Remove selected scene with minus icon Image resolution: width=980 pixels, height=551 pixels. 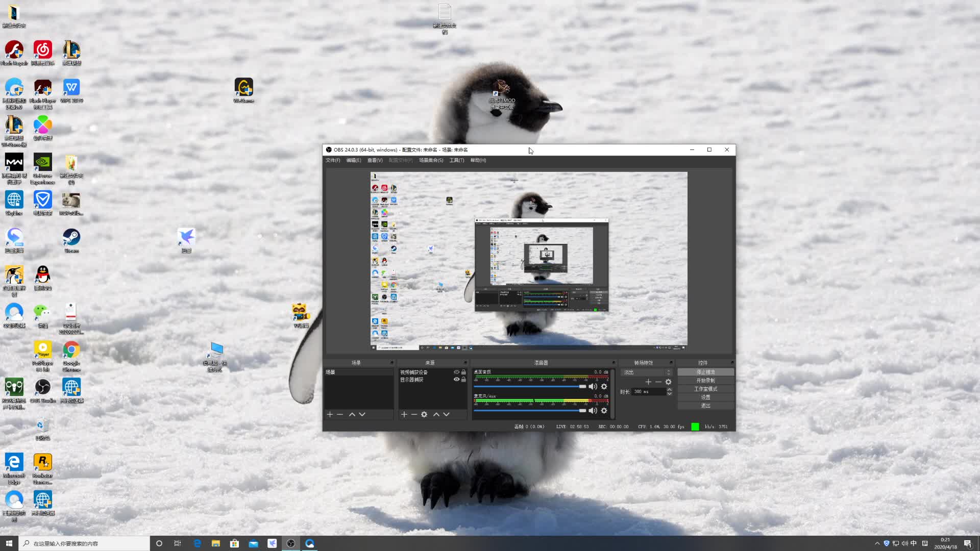pos(340,414)
